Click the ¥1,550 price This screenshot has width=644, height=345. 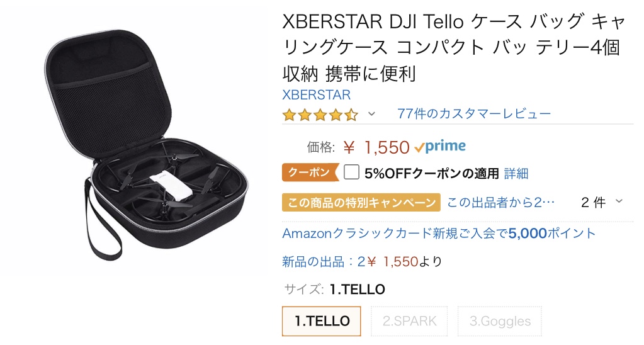376,147
